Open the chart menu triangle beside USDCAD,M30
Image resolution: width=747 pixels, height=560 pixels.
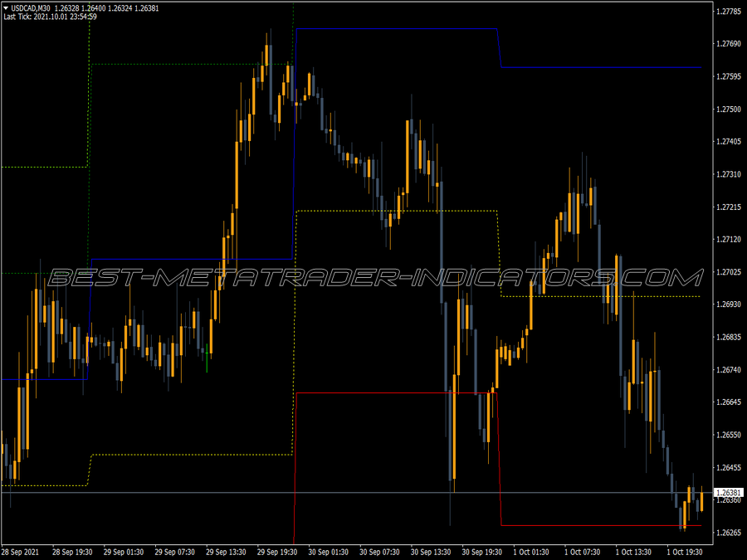coord(6,8)
